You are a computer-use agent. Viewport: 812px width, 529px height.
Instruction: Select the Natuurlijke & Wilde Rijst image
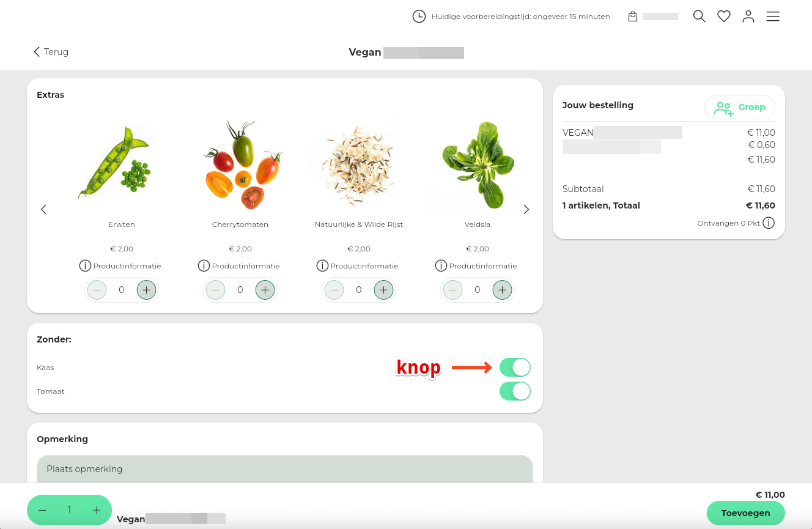(359, 165)
